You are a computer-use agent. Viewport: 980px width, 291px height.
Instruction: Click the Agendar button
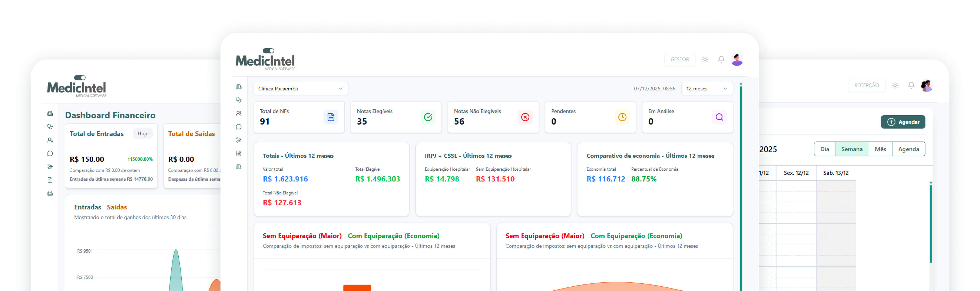[903, 122]
